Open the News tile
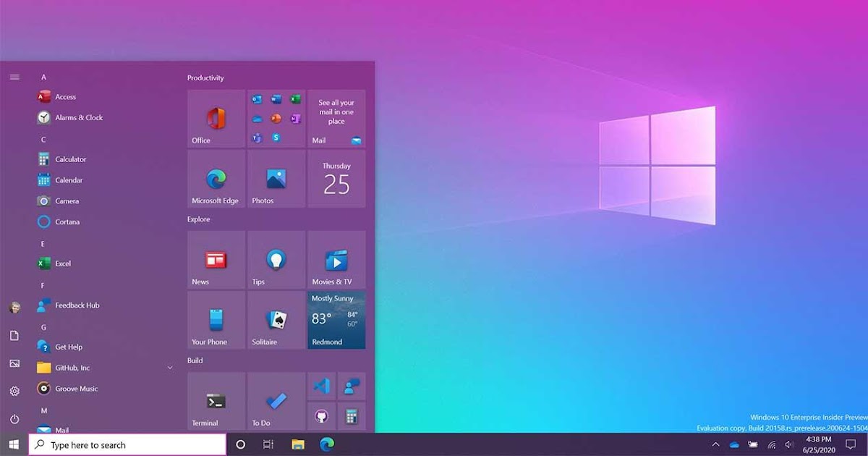Viewport: 868px width, 456px height. click(216, 260)
